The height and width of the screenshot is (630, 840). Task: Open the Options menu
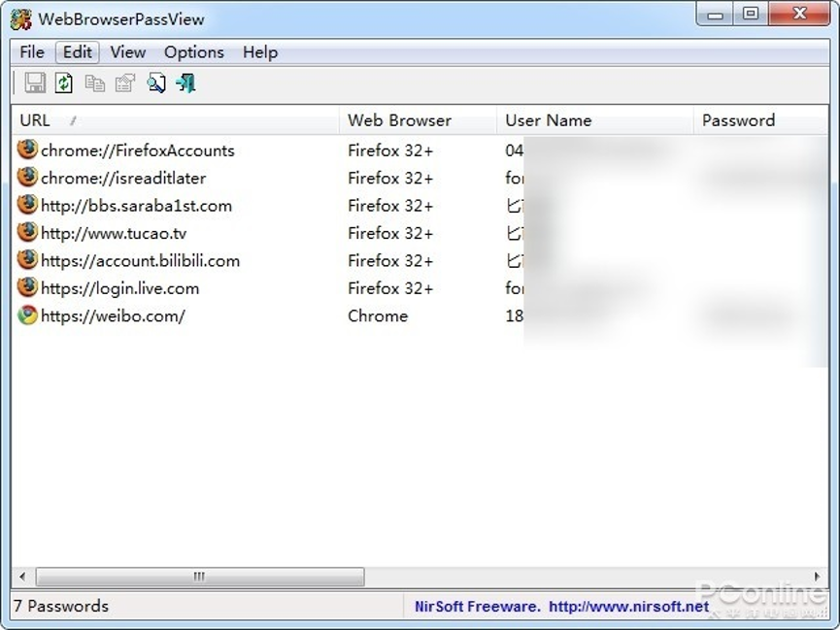tap(194, 52)
